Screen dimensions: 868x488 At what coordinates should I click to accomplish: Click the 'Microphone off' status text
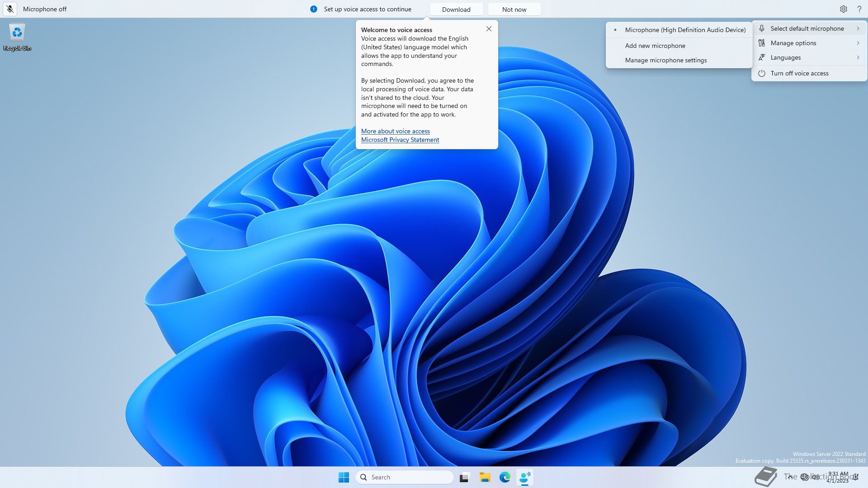click(45, 9)
